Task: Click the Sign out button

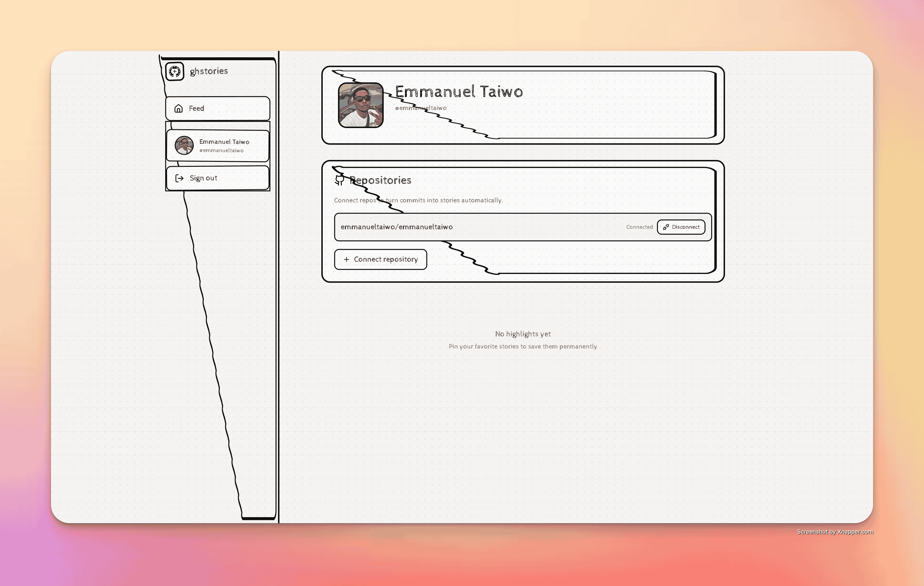Action: point(217,178)
